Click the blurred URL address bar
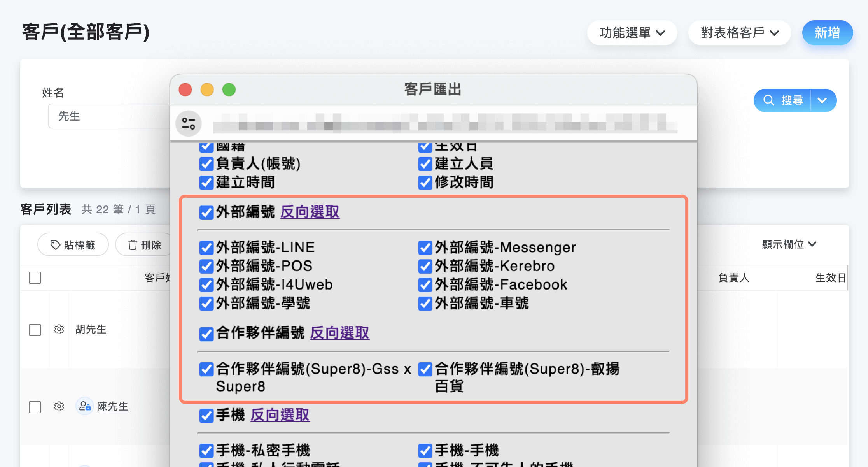Image resolution: width=868 pixels, height=467 pixels. 445,124
